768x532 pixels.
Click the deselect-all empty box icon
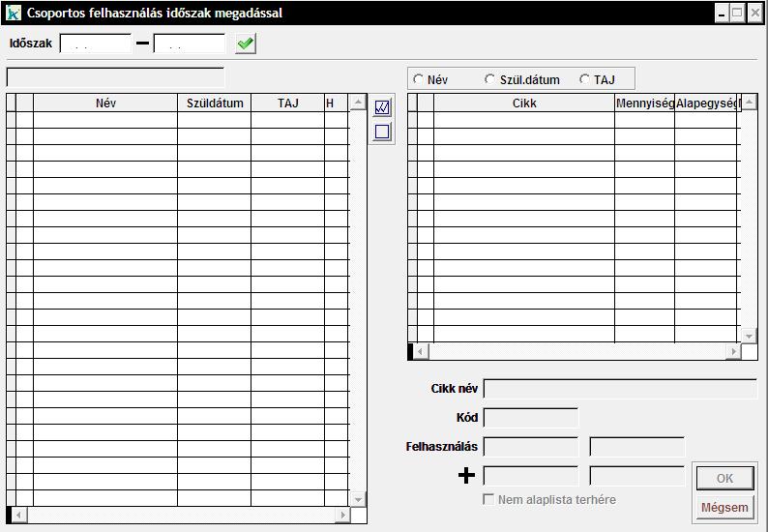(382, 133)
